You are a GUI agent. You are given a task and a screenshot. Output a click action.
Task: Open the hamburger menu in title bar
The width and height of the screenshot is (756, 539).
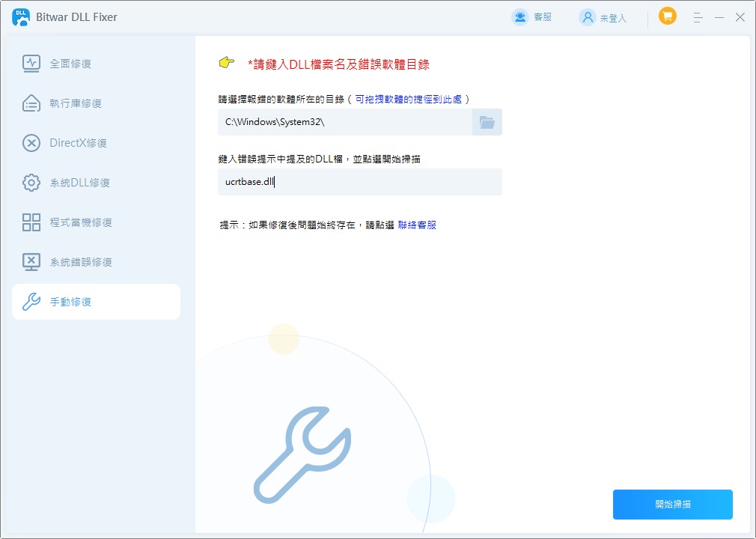click(698, 17)
